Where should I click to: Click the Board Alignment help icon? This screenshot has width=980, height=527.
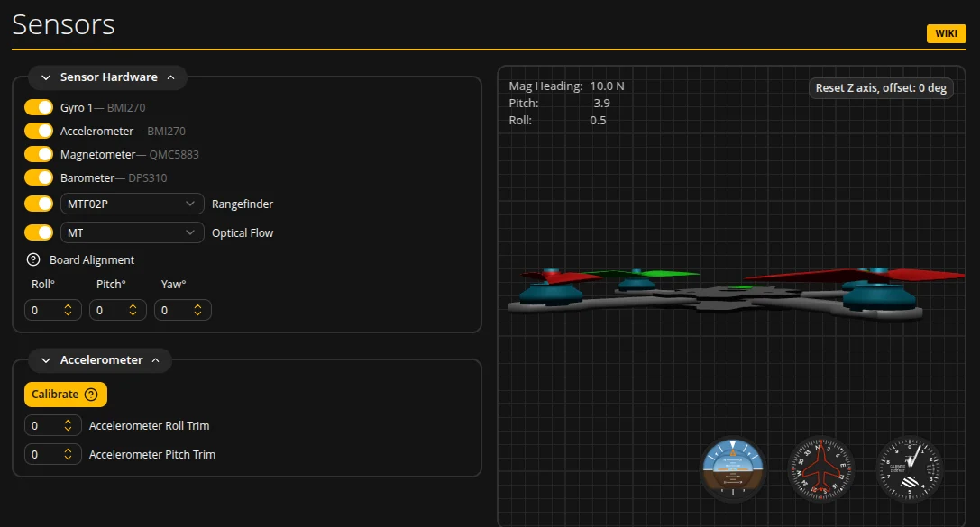[x=33, y=259]
